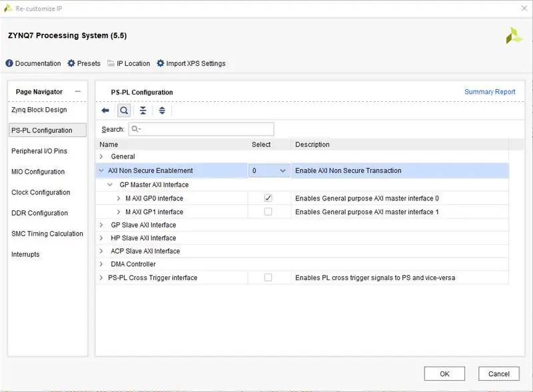The image size is (533, 392).
Task: Click the IP Location folder icon
Action: point(111,63)
